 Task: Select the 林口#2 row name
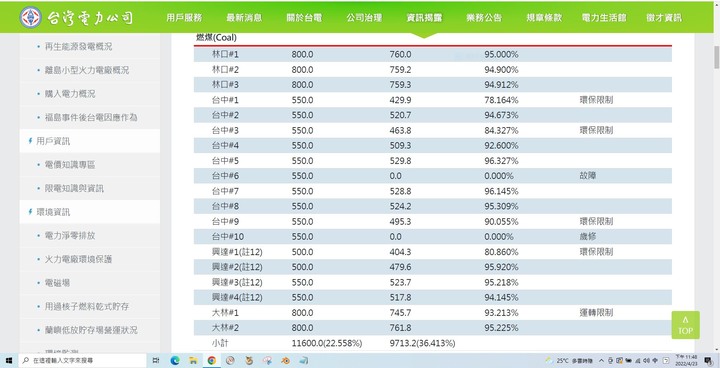point(225,69)
